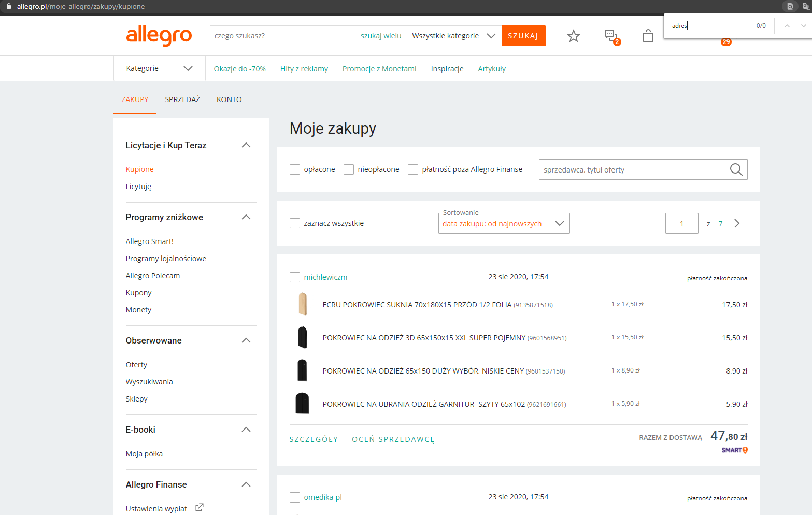The height and width of the screenshot is (515, 812).
Task: Collapse Licytacje i Kup Teraz section
Action: click(x=246, y=145)
